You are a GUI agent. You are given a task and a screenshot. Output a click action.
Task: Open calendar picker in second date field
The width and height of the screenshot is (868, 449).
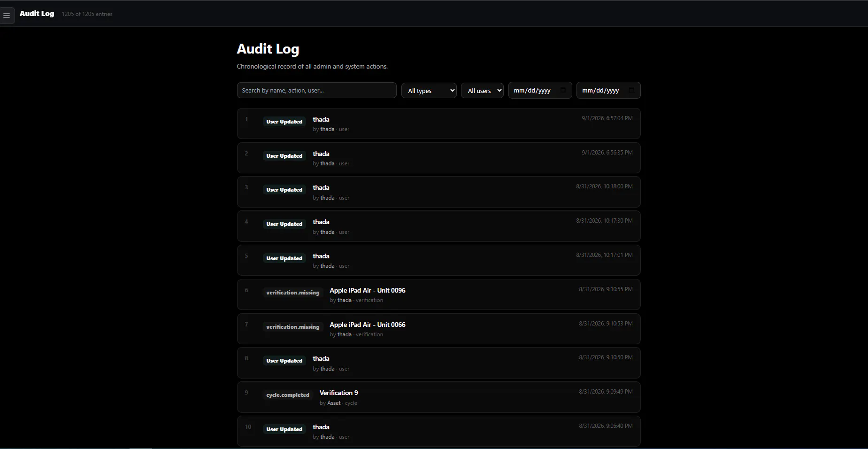pyautogui.click(x=631, y=90)
